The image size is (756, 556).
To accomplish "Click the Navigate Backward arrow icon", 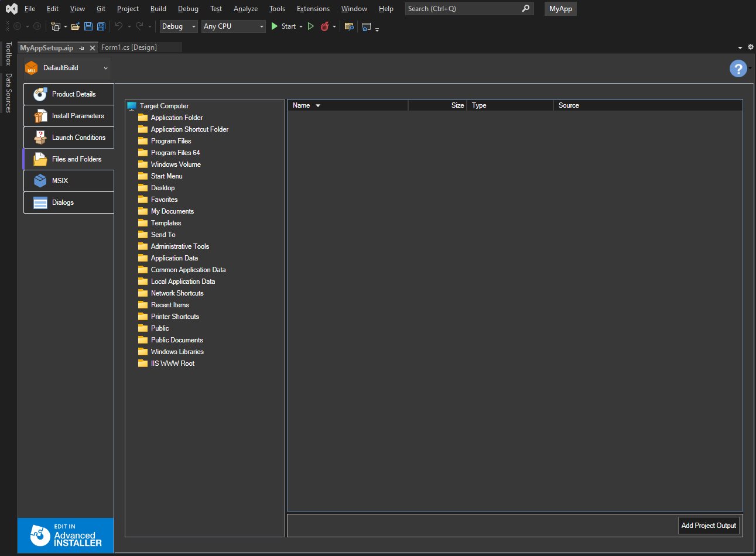I will tap(17, 26).
